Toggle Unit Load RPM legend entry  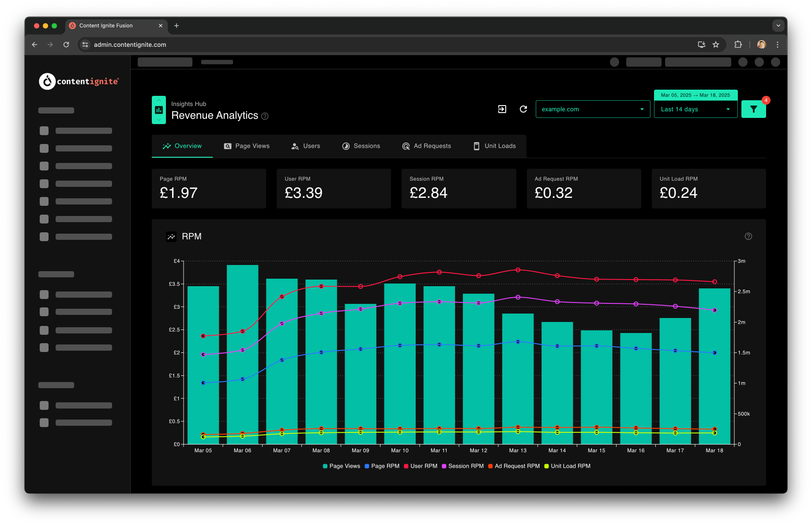coord(567,466)
